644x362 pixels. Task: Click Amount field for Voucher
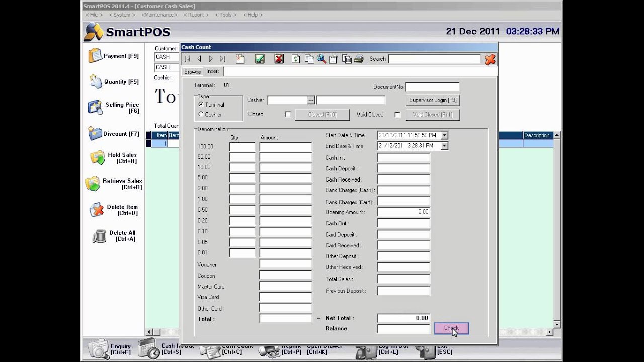(x=286, y=264)
